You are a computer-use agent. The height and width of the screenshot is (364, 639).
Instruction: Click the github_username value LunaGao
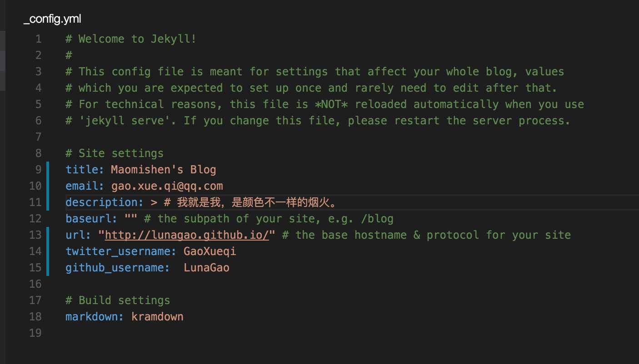click(206, 268)
